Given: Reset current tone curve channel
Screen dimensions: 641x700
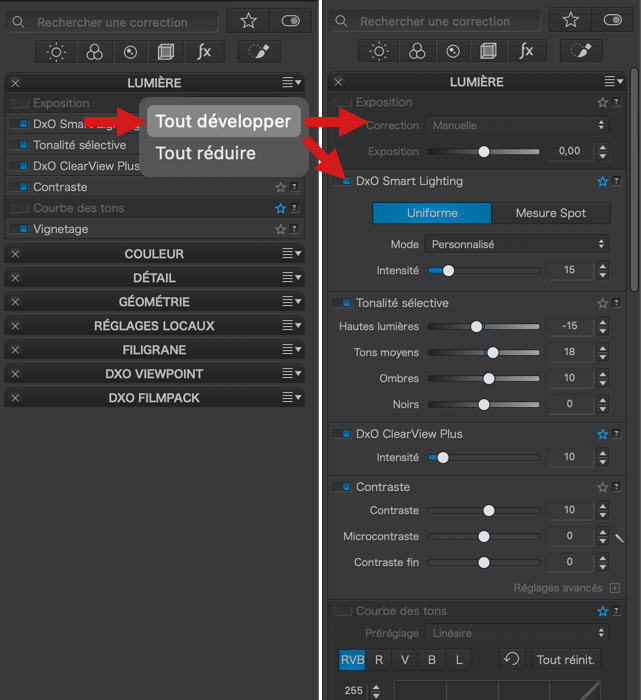Looking at the screenshot, I should click(512, 658).
